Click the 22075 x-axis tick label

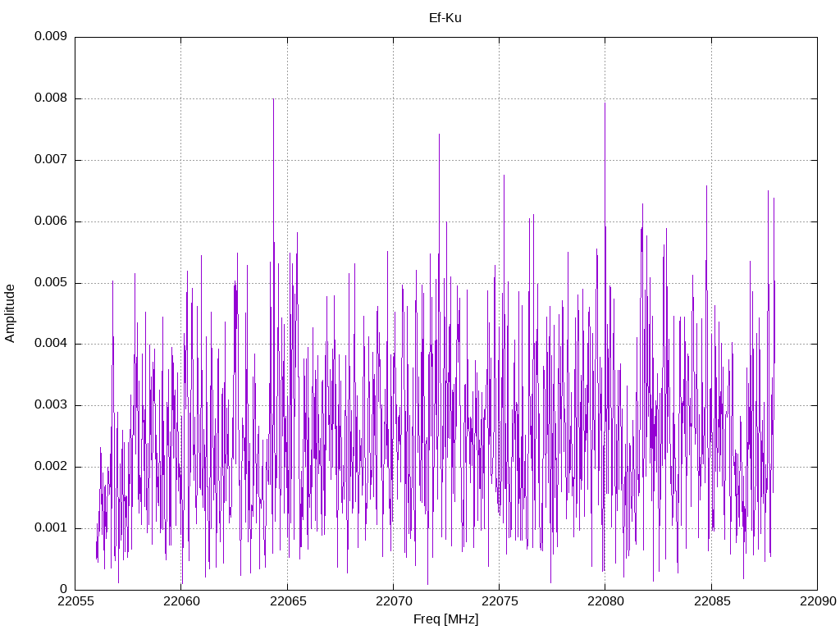(x=499, y=601)
